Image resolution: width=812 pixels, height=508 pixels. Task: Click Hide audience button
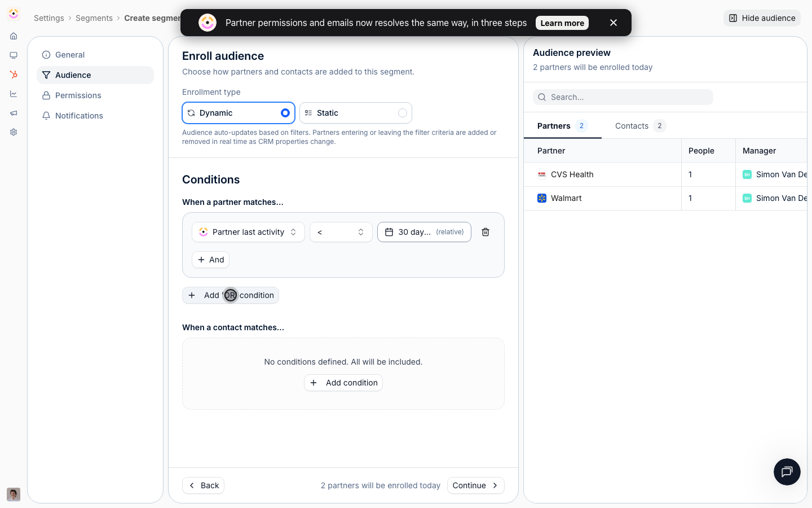coord(762,18)
